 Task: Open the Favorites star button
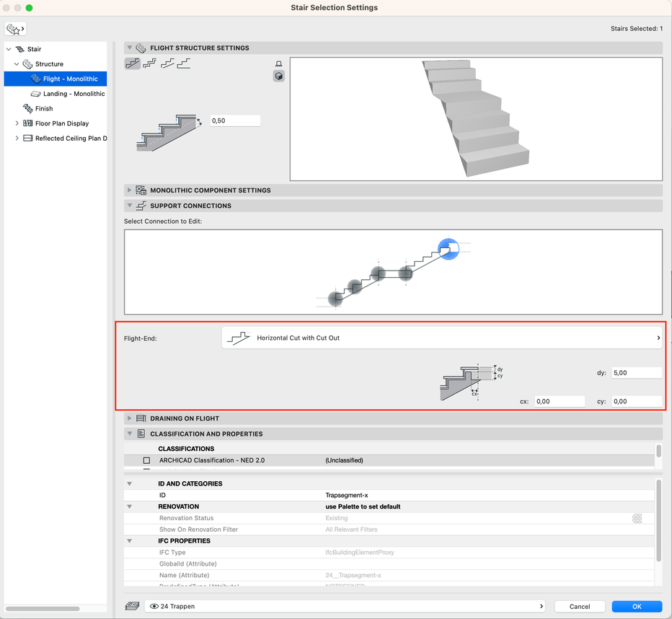click(x=15, y=29)
